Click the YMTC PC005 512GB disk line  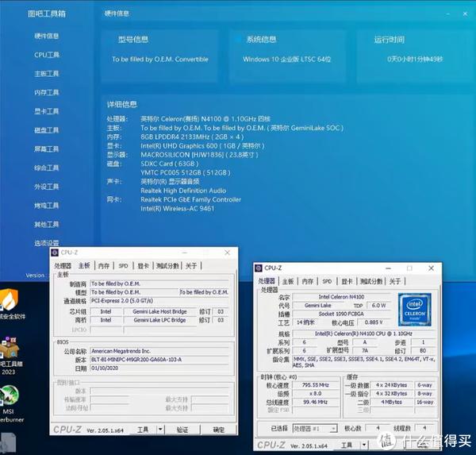[185, 172]
